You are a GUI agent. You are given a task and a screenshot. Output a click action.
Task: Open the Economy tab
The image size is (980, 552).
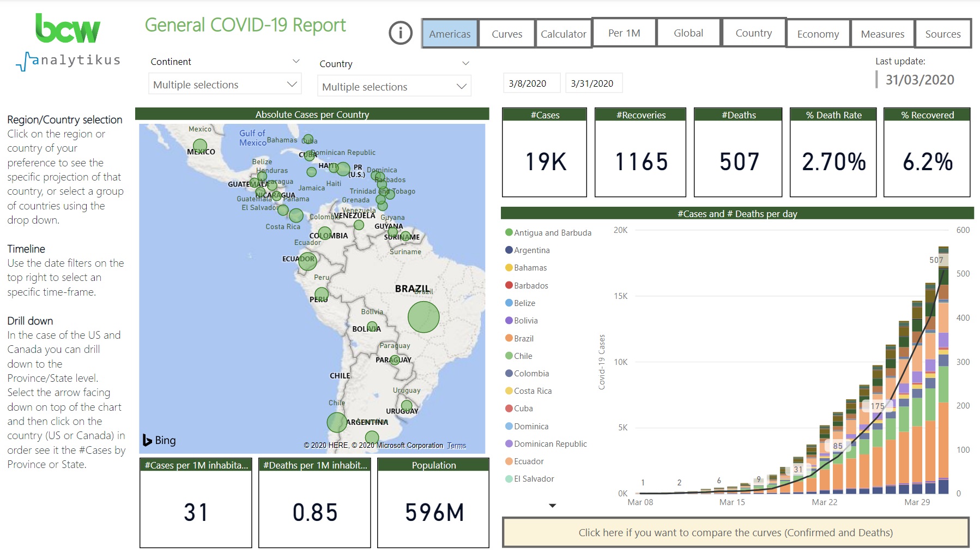click(818, 34)
